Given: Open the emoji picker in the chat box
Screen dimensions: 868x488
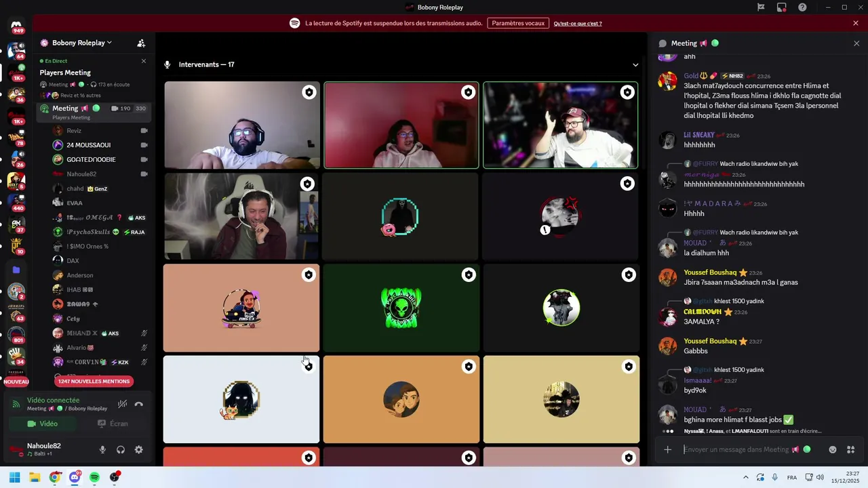Looking at the screenshot, I should pos(833,449).
